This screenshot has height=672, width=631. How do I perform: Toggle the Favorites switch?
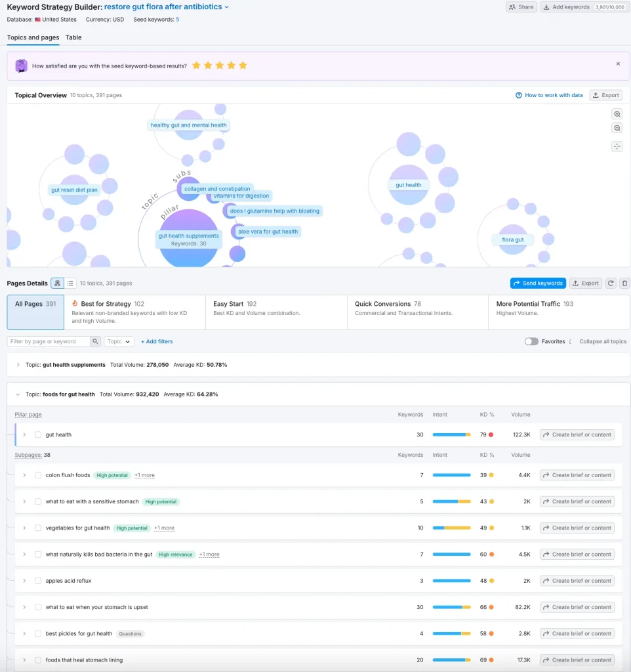tap(531, 341)
